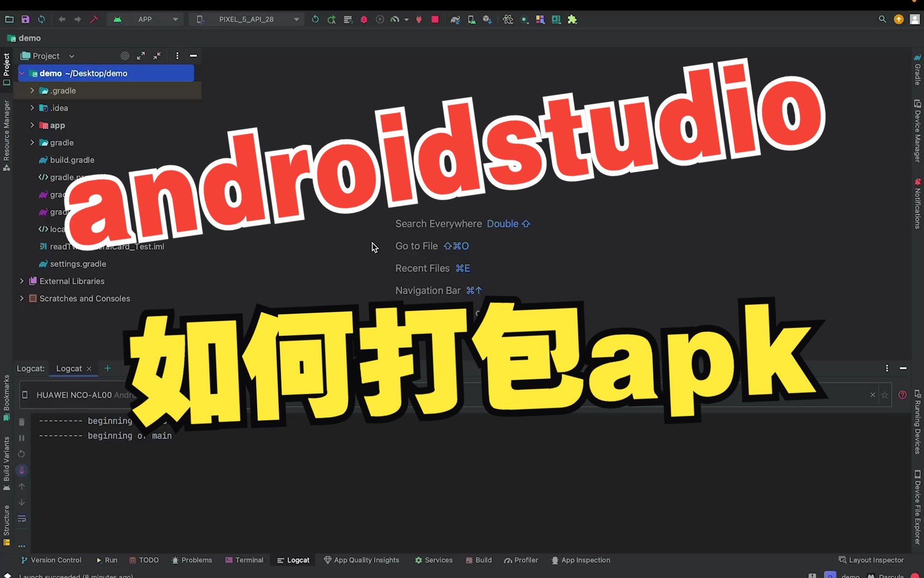Toggle Scroll to End in Logcat
The width and height of the screenshot is (924, 578).
22,470
